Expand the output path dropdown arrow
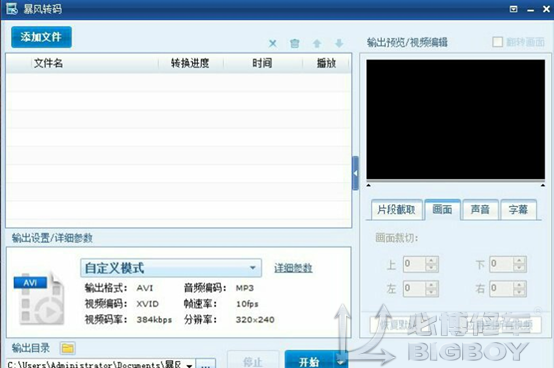This screenshot has height=368, width=554. (x=189, y=365)
